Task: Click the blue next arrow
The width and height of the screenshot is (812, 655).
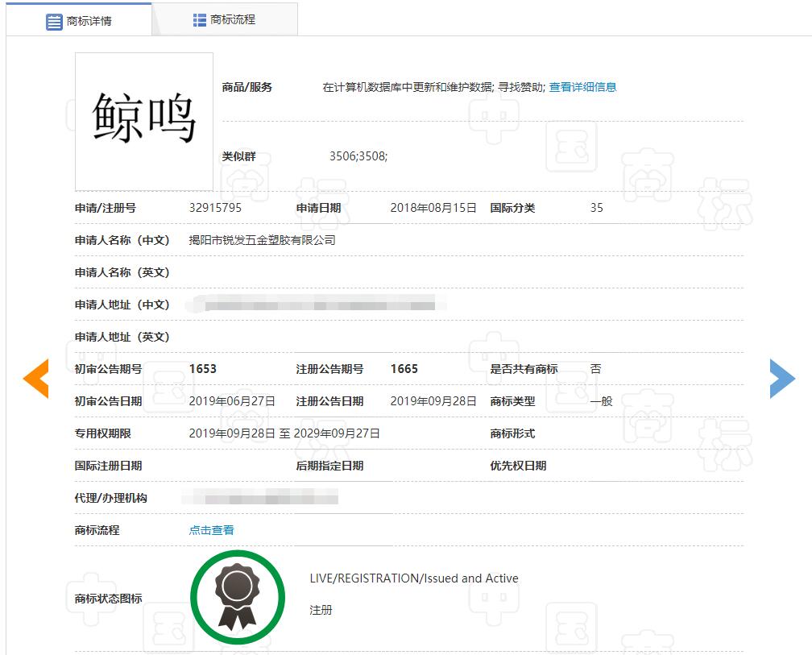Action: pyautogui.click(x=781, y=378)
